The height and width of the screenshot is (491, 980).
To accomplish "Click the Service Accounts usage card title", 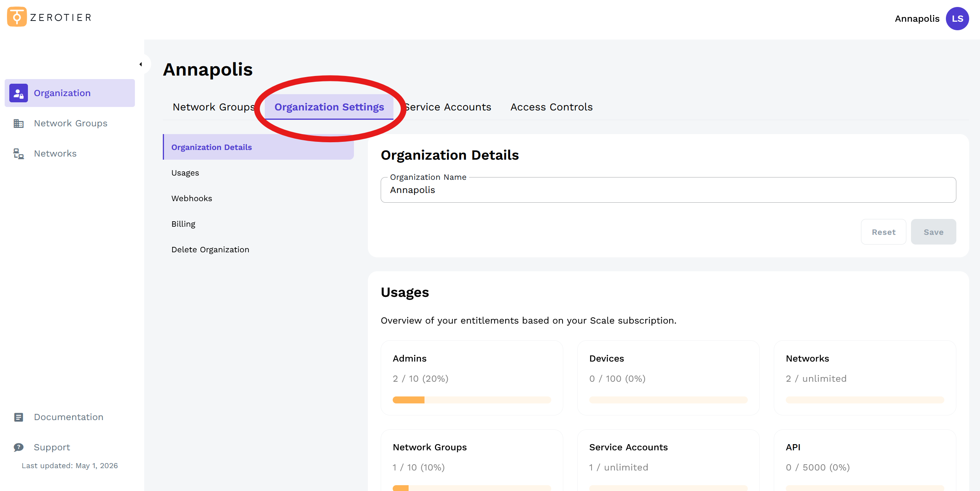I will (x=628, y=447).
